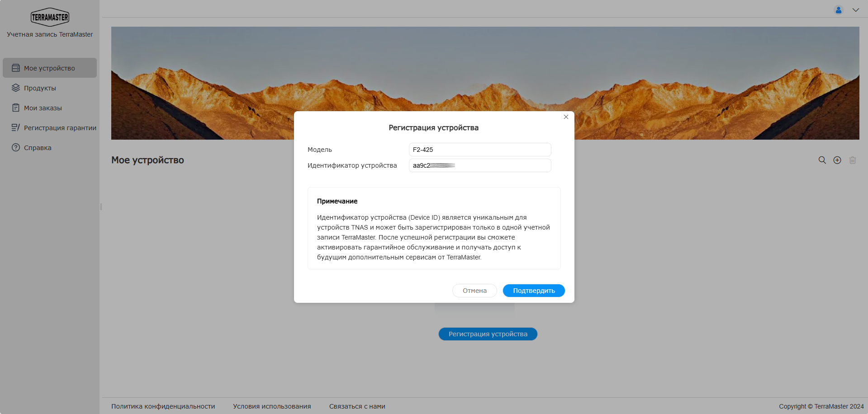Click the Модель input field
This screenshot has height=414, width=868.
coord(480,150)
